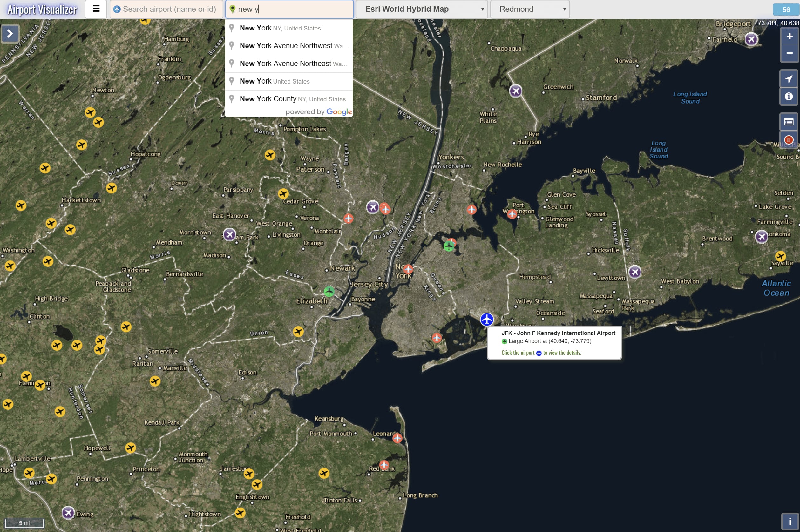This screenshot has height=532, width=800.
Task: Click the yellow small airport marker near Sayville
Action: pyautogui.click(x=780, y=256)
